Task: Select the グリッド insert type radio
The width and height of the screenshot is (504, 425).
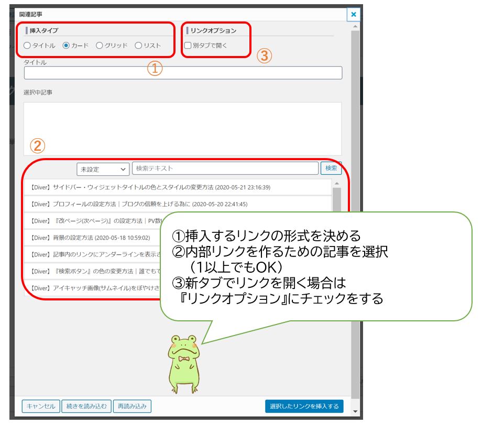Action: click(100, 46)
